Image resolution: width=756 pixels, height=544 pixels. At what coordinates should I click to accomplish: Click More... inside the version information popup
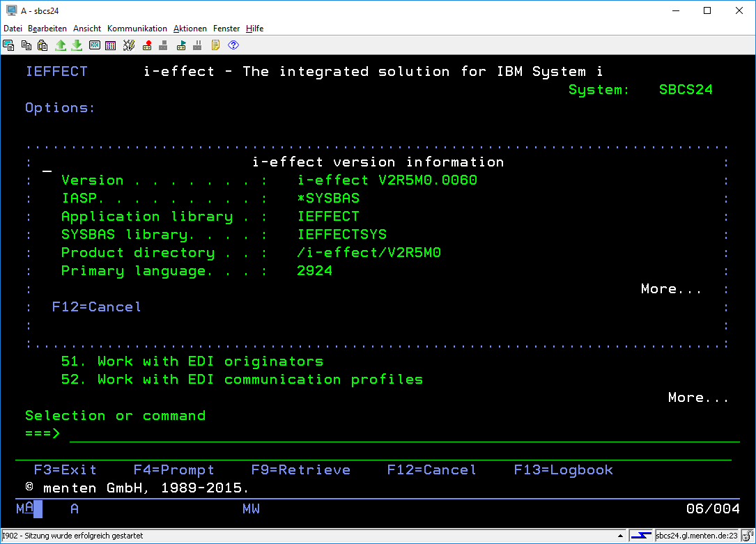click(671, 288)
